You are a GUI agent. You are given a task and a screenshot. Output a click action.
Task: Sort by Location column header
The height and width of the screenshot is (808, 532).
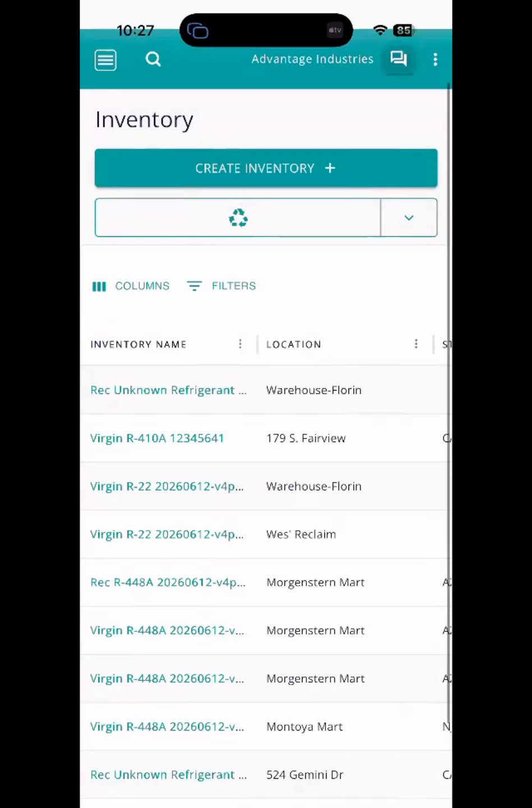pyautogui.click(x=293, y=345)
